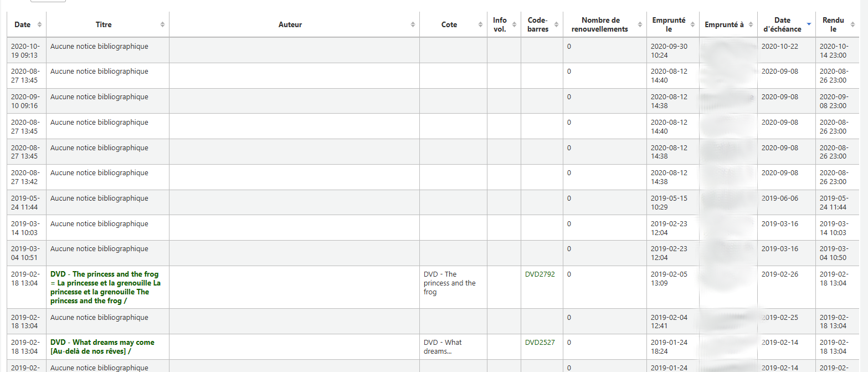This screenshot has width=868, height=372.
Task: Click the Emprunté à sort arrows
Action: click(751, 25)
